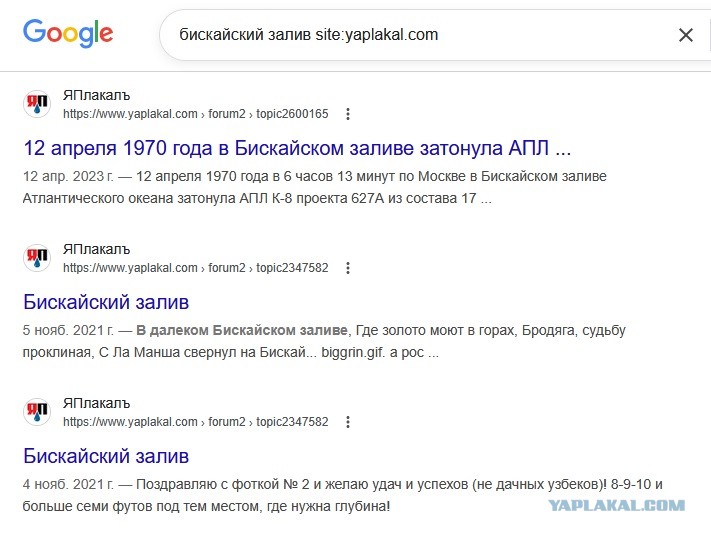Click the Google logo

(x=68, y=33)
